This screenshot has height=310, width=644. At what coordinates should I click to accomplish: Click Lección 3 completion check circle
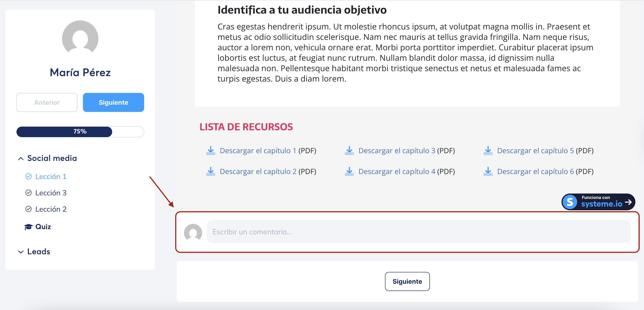(29, 193)
